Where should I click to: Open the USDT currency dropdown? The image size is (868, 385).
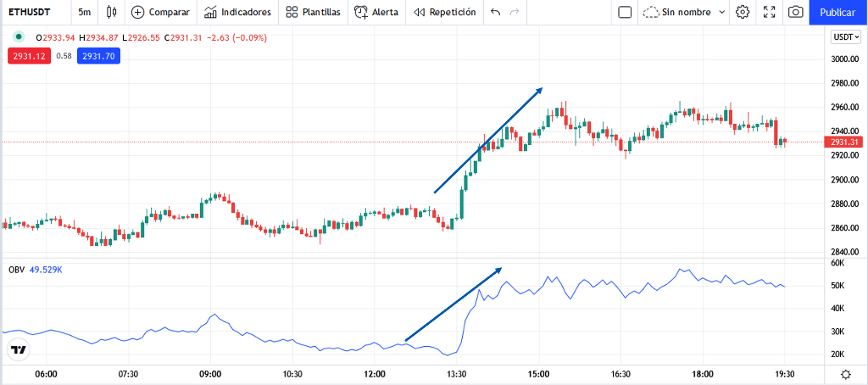pyautogui.click(x=847, y=37)
